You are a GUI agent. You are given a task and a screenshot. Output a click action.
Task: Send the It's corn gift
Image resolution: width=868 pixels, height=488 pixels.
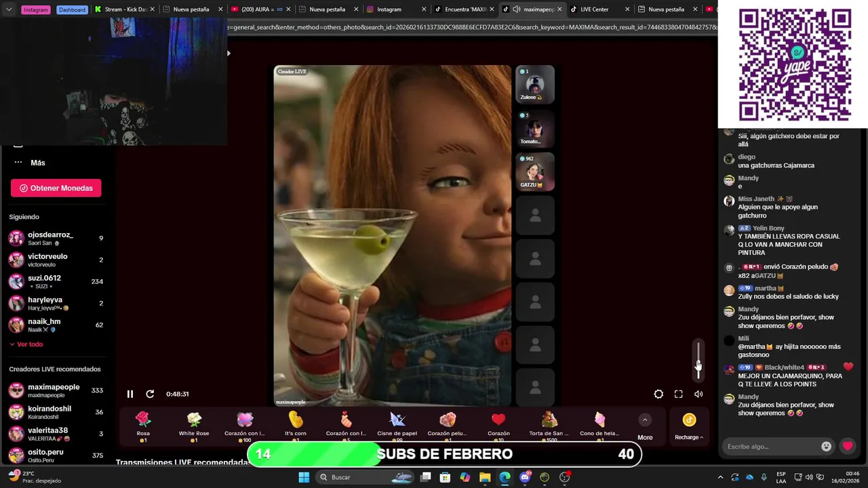(296, 426)
